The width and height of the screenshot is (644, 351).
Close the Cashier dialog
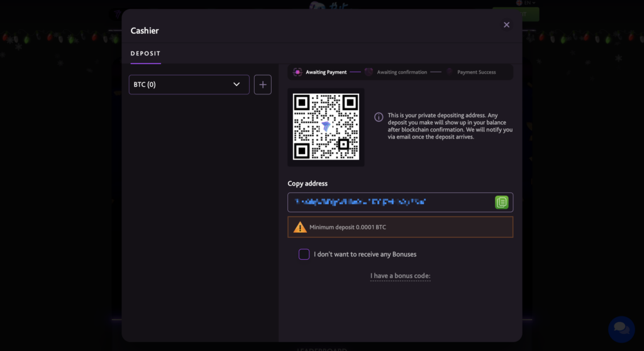(506, 25)
